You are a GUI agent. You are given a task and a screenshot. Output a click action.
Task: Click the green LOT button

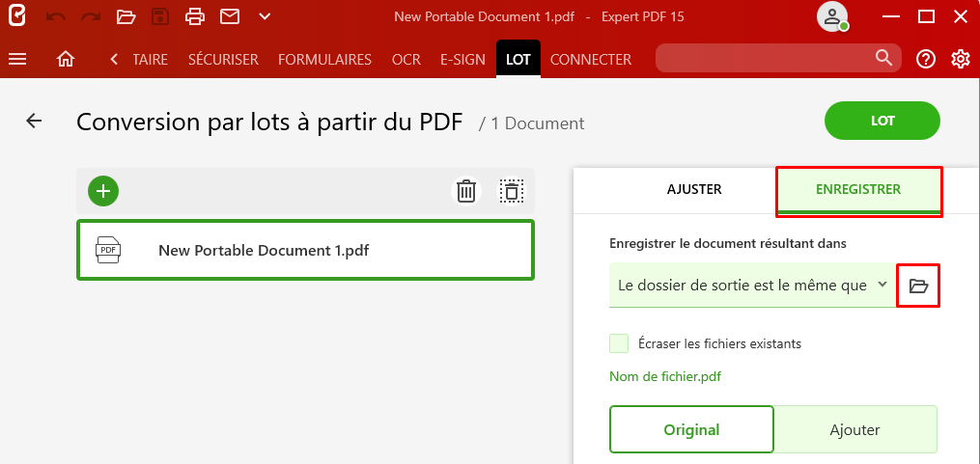(882, 122)
